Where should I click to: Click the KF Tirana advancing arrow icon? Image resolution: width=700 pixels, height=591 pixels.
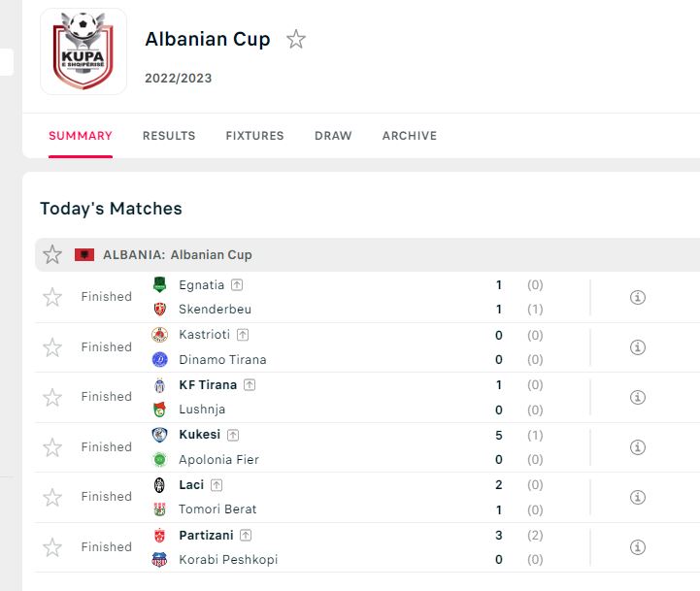point(250,384)
